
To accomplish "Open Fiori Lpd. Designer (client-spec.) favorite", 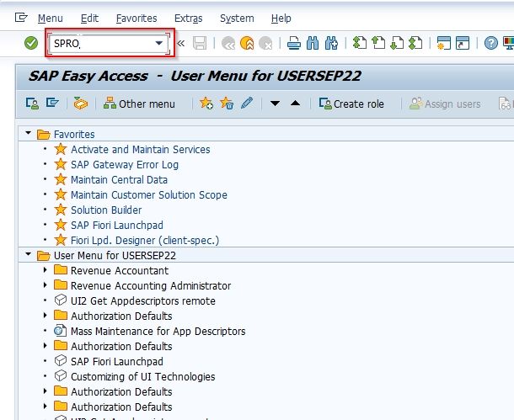I will 145,240.
